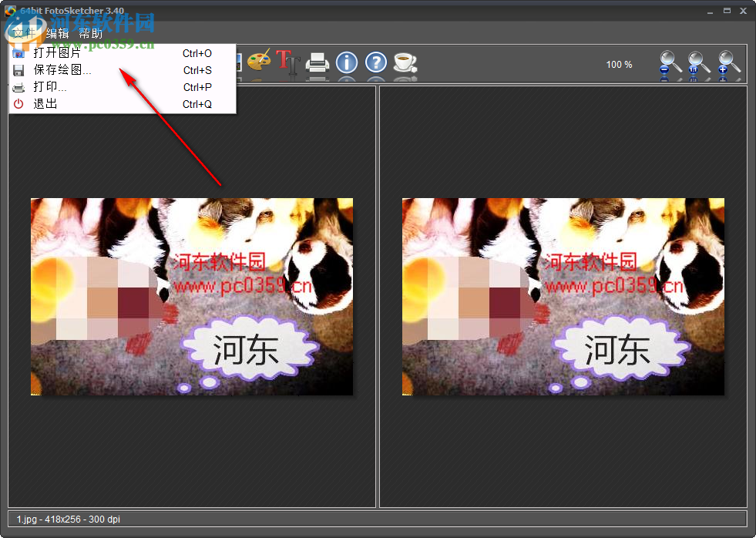Open the info (i) toolbar icon
The height and width of the screenshot is (538, 756).
click(347, 63)
